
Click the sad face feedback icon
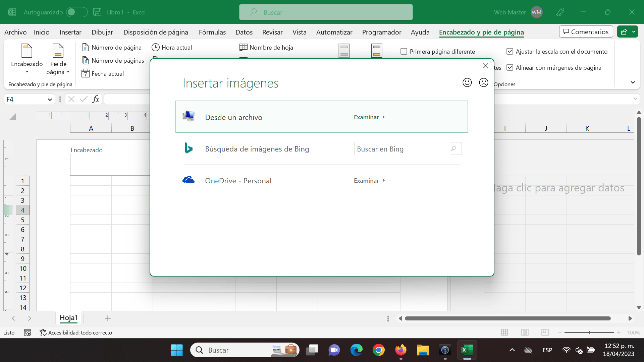(x=483, y=82)
